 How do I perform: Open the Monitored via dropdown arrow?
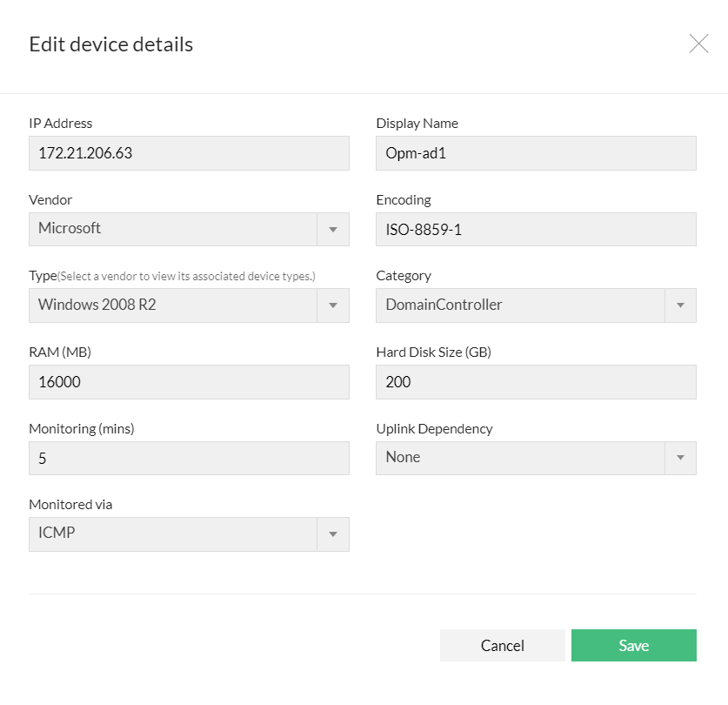click(x=333, y=534)
